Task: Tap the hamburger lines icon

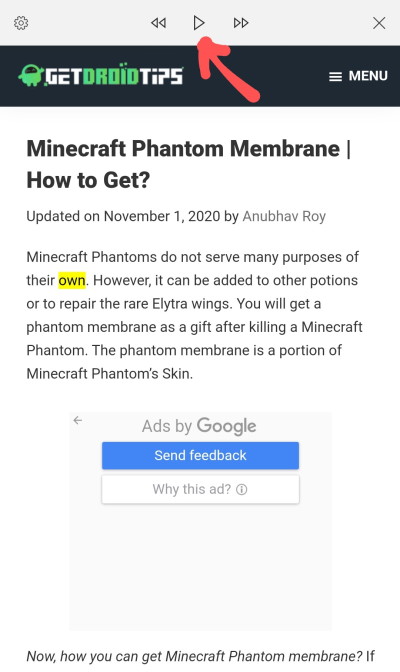Action: pyautogui.click(x=335, y=77)
